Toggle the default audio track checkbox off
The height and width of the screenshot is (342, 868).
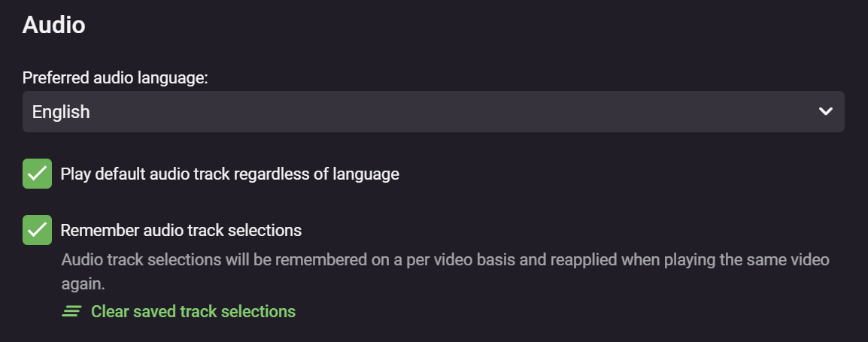coord(37,174)
